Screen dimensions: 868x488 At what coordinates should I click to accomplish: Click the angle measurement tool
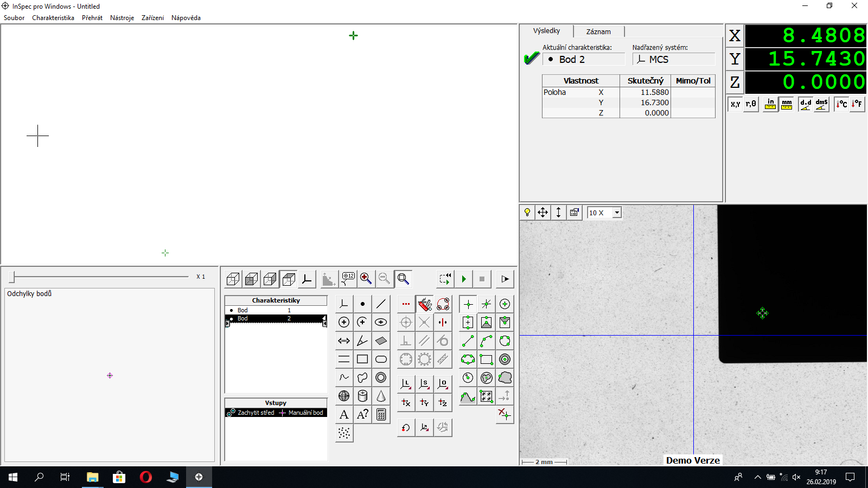[362, 341]
